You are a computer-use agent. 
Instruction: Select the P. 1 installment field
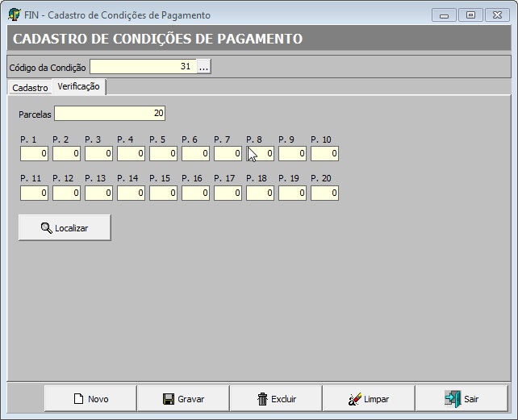click(x=34, y=153)
